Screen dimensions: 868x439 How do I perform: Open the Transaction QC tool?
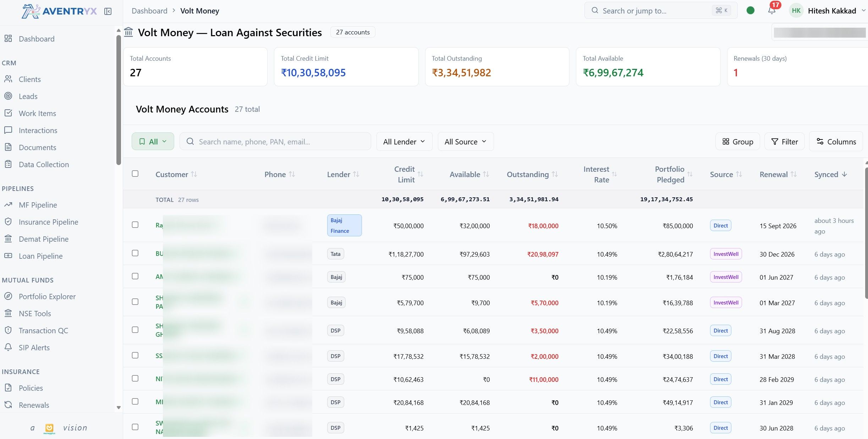43,330
